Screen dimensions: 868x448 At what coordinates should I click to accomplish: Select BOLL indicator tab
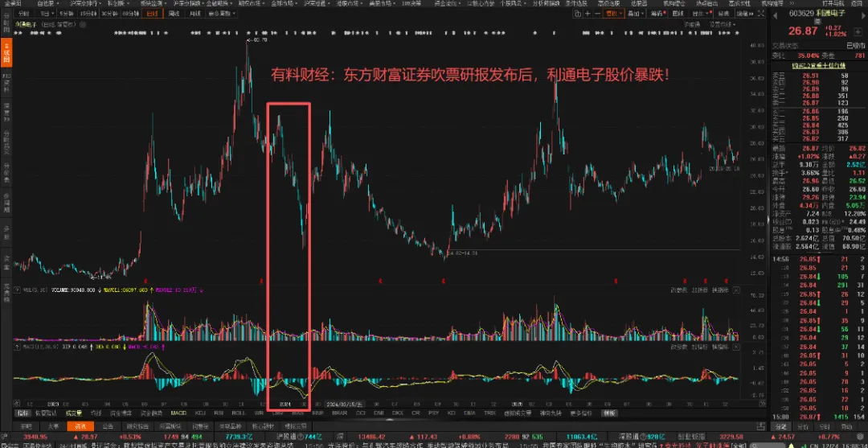tap(239, 413)
